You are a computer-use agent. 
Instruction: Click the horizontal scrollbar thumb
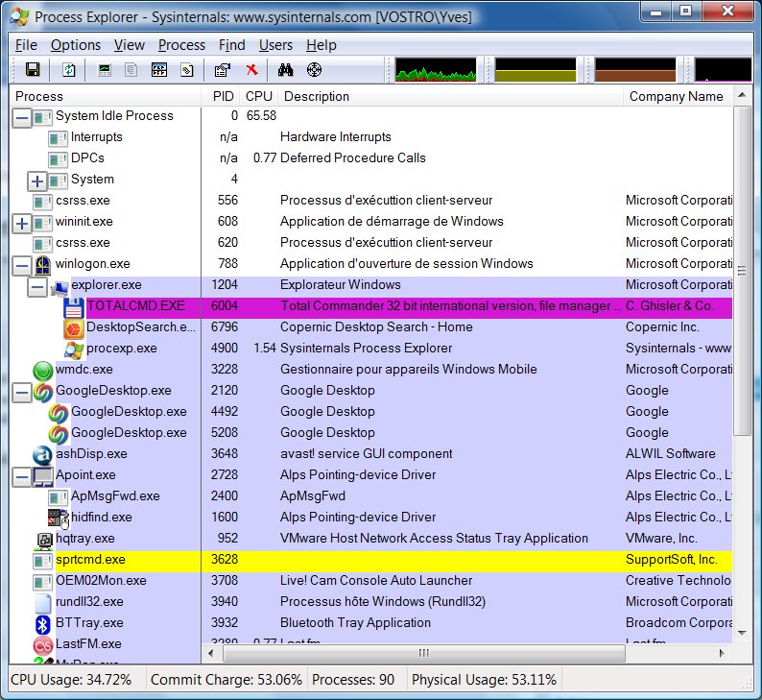(424, 653)
